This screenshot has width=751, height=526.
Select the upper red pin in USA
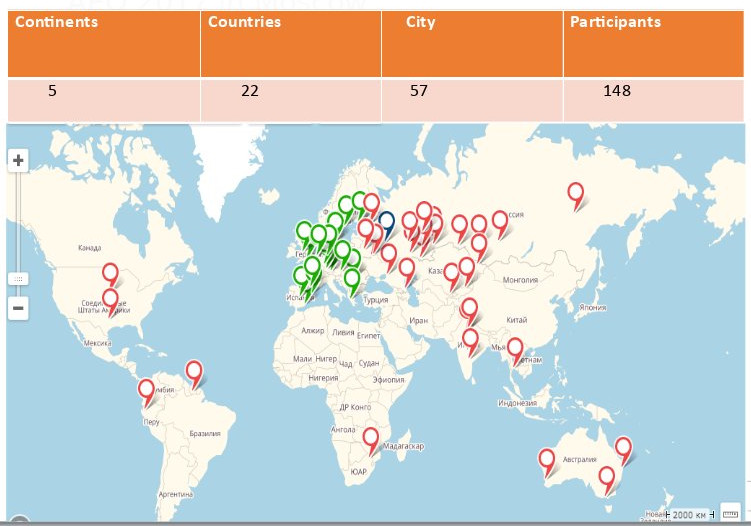click(111, 273)
